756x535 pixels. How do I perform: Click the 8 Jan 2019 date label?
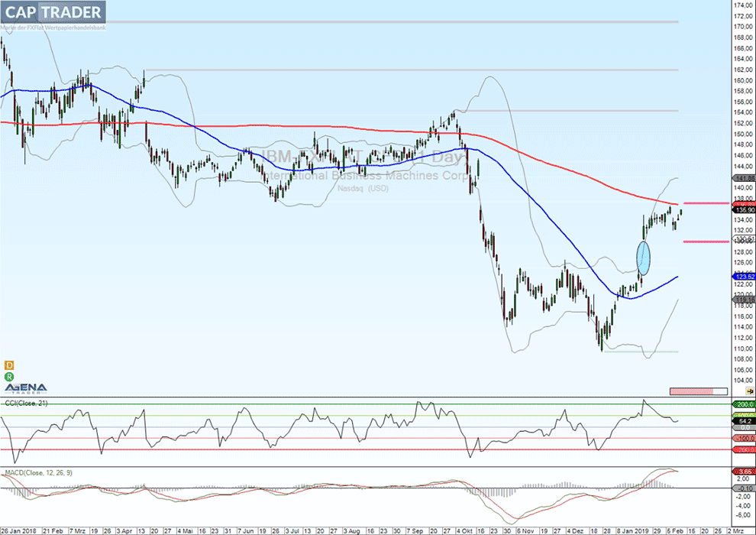632,530
